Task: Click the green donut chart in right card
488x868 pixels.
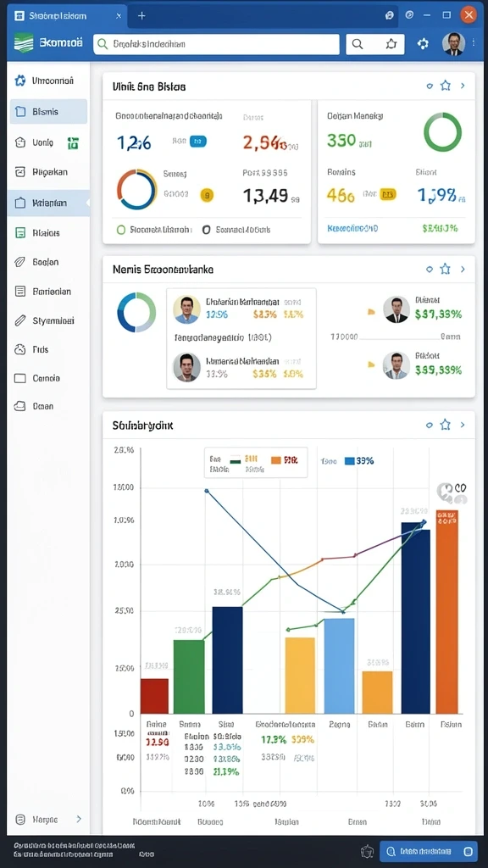Action: pos(442,132)
